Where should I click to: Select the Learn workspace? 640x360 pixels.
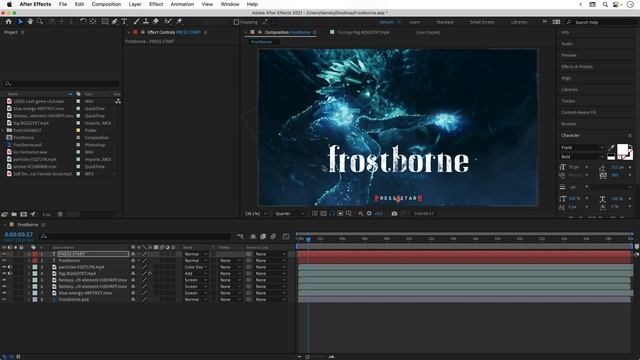point(415,22)
